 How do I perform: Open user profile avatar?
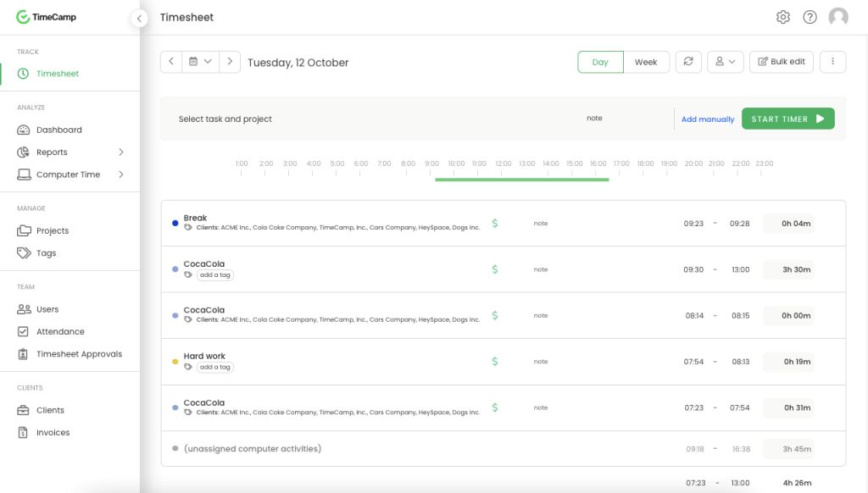pyautogui.click(x=838, y=17)
